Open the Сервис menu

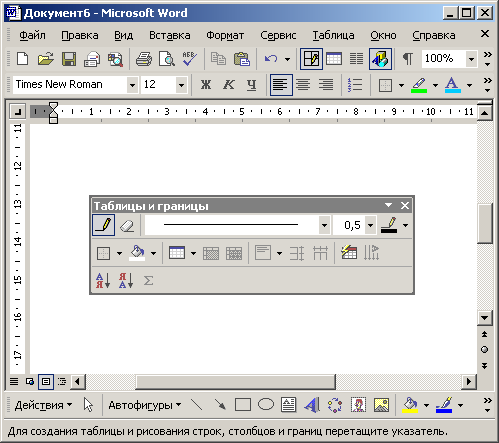(x=278, y=35)
